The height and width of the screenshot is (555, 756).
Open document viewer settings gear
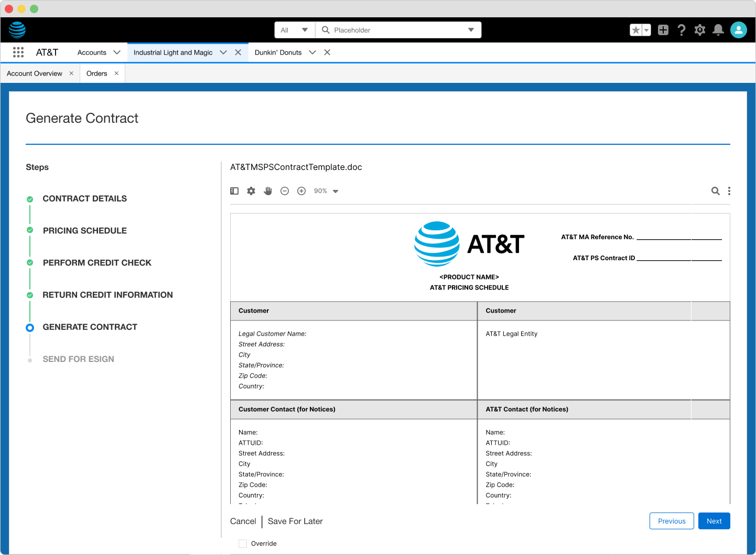coord(251,191)
